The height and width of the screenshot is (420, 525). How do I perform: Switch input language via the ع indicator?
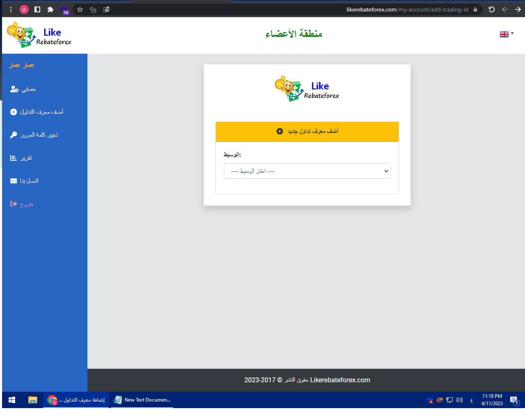click(x=472, y=400)
